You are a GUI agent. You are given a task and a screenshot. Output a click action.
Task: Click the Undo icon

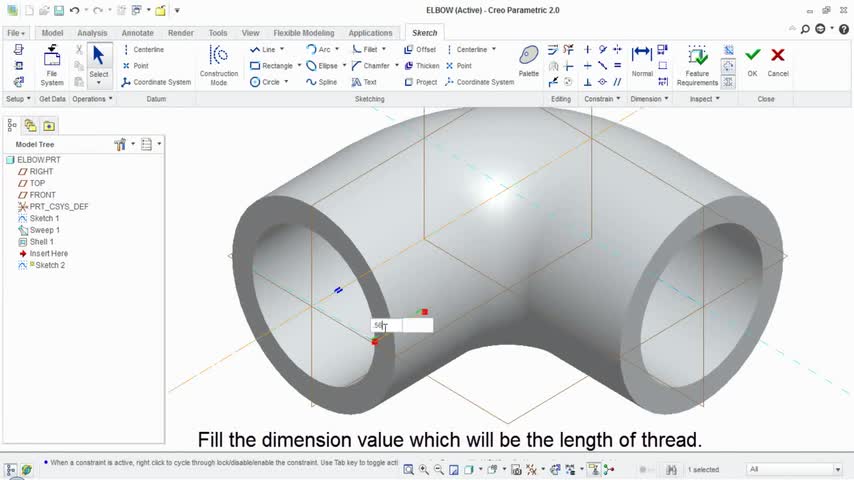pos(75,10)
